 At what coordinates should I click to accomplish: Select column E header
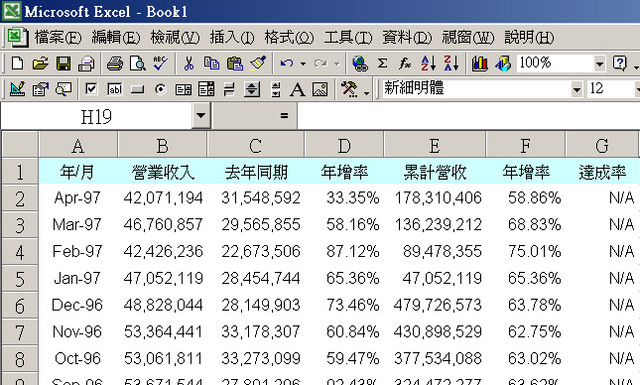click(x=434, y=145)
